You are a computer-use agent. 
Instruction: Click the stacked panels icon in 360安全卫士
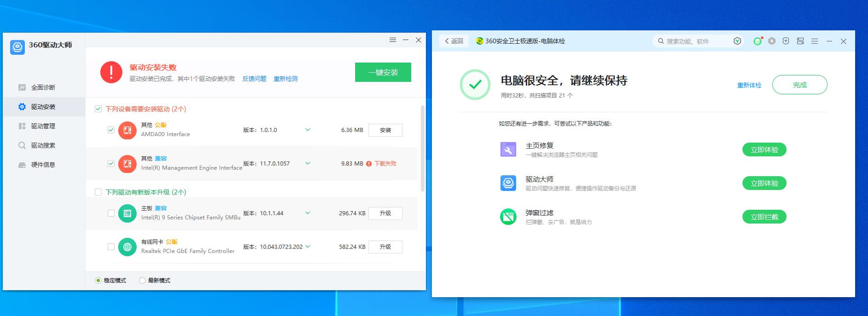pyautogui.click(x=800, y=41)
